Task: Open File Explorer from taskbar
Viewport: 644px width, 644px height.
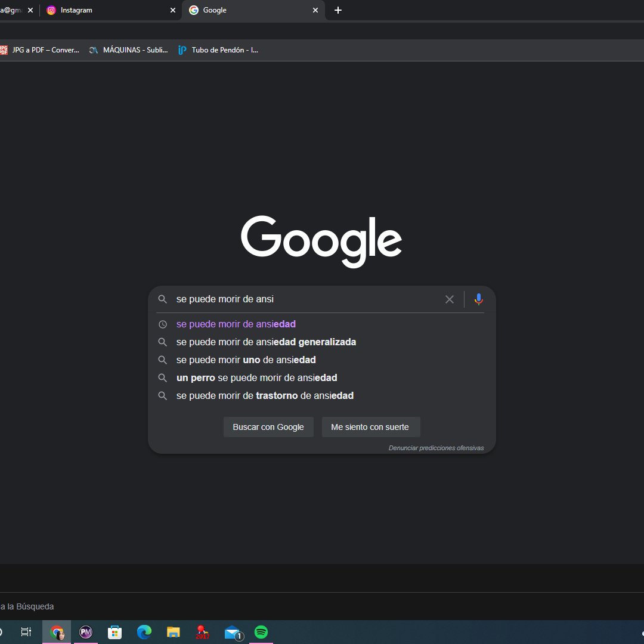Action: (174, 632)
